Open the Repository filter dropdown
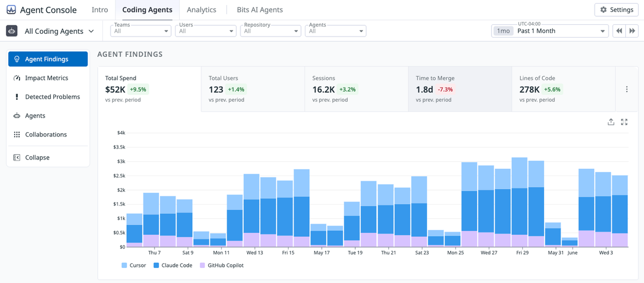Image resolution: width=644 pixels, height=283 pixels. point(270,31)
